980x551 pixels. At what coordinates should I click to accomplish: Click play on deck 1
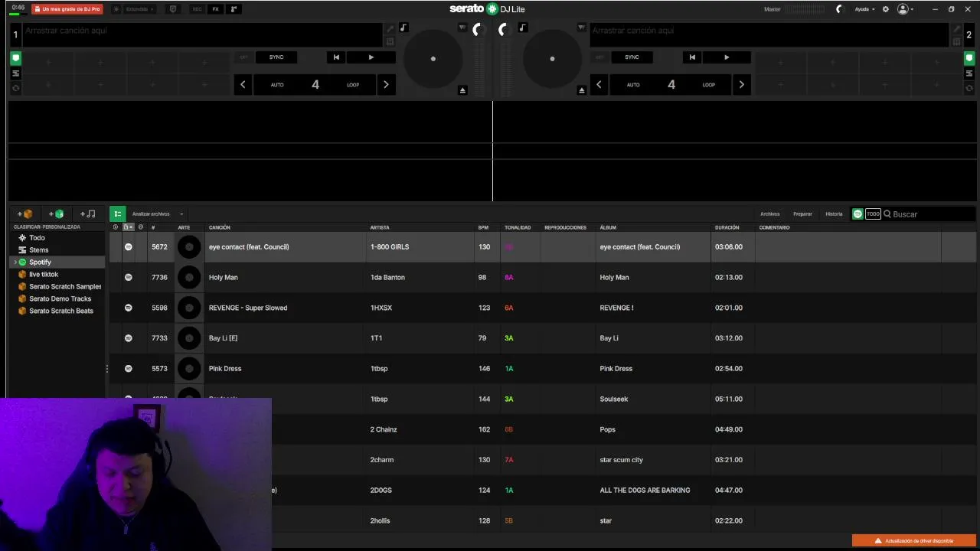pos(371,57)
